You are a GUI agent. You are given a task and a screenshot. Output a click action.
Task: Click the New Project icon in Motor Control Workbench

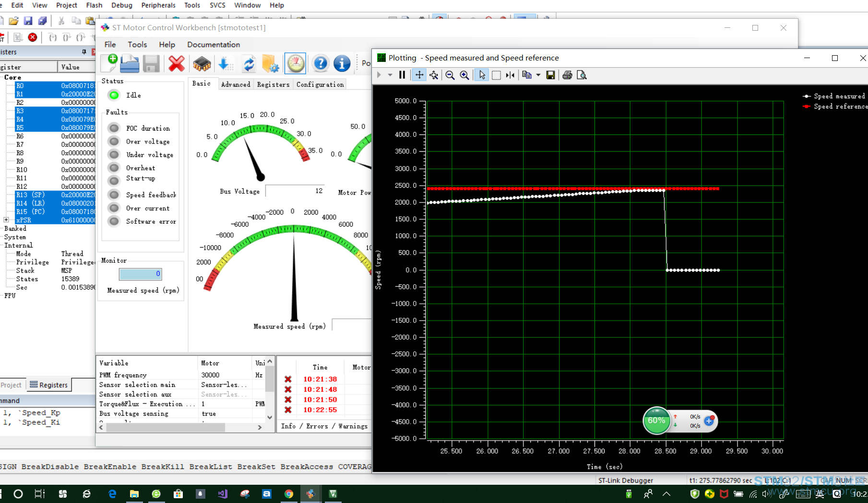point(110,63)
